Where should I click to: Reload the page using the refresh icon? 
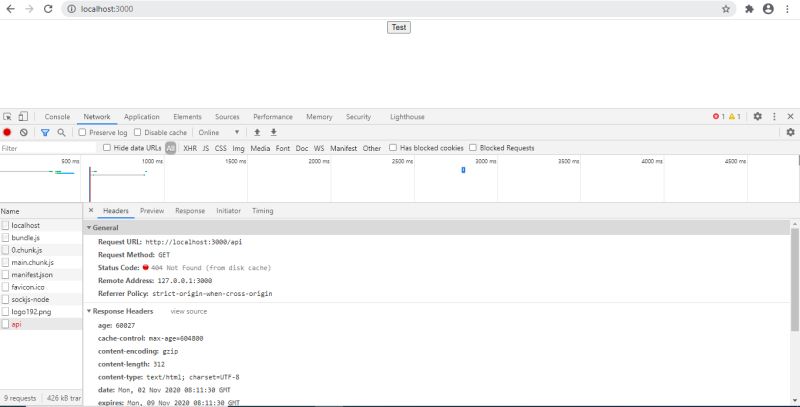tap(48, 9)
